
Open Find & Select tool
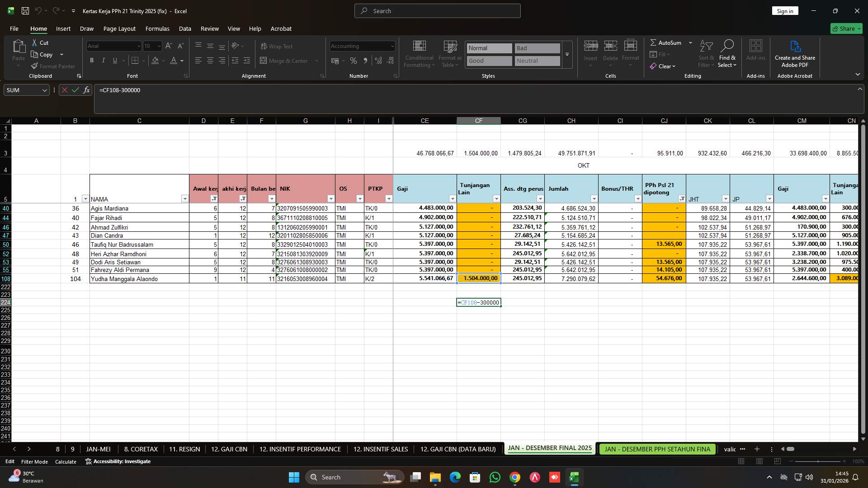(x=727, y=53)
